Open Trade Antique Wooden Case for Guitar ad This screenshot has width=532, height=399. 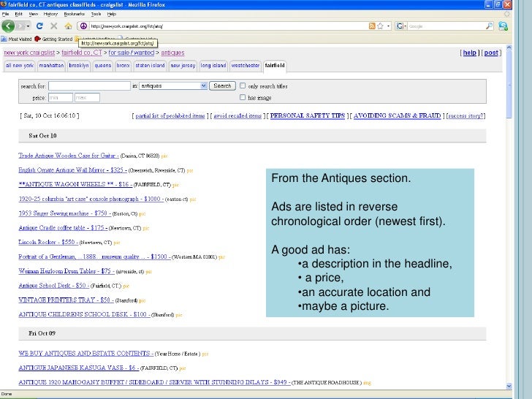tap(69, 156)
